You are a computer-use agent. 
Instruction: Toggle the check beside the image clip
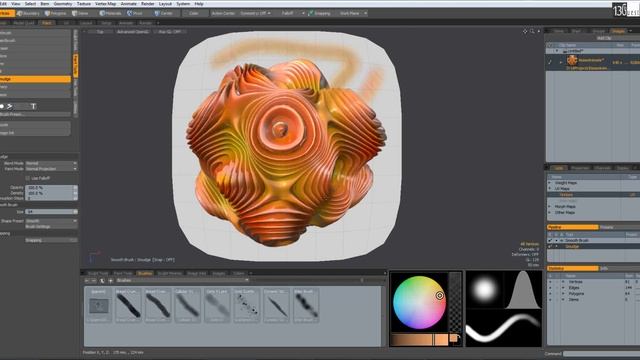(x=550, y=62)
